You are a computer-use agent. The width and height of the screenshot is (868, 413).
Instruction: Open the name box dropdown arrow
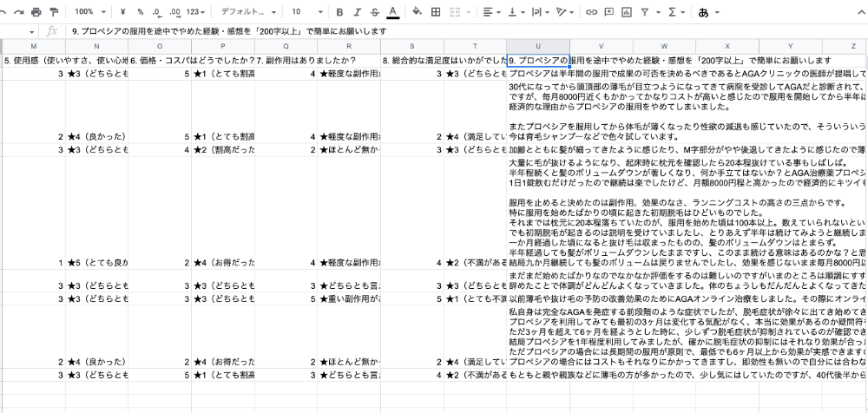[31, 32]
